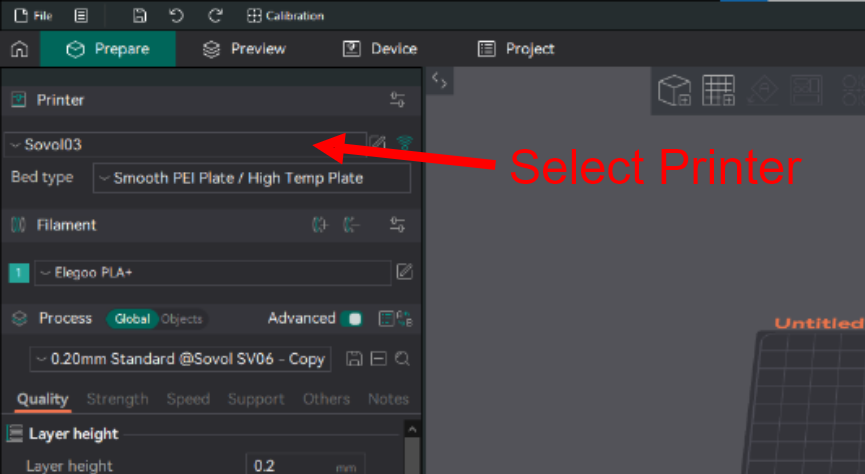The width and height of the screenshot is (865, 474).
Task: Expand the Bed type dropdown
Action: click(251, 178)
